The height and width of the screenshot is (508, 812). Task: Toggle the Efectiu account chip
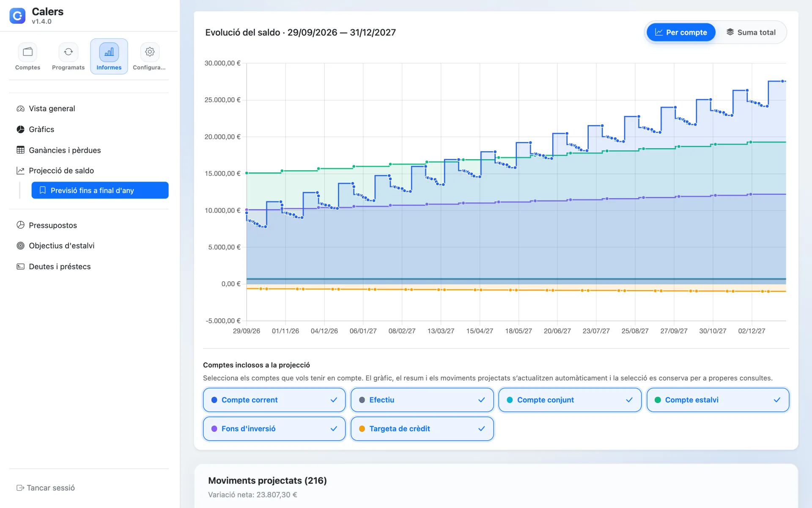point(422,400)
